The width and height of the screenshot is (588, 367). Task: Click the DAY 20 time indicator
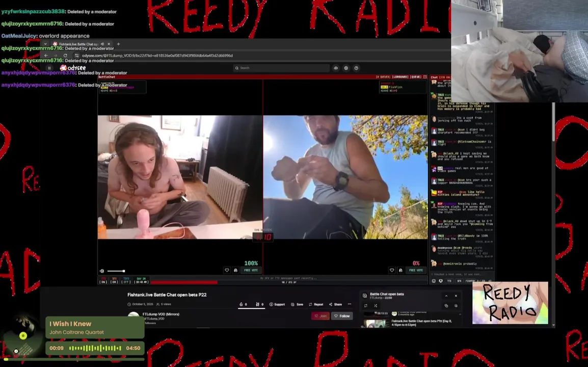141,280
